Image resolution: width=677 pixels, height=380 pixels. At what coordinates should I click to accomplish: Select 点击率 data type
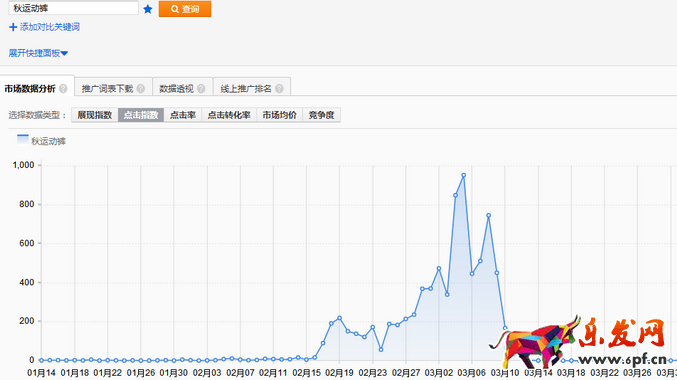click(x=183, y=115)
